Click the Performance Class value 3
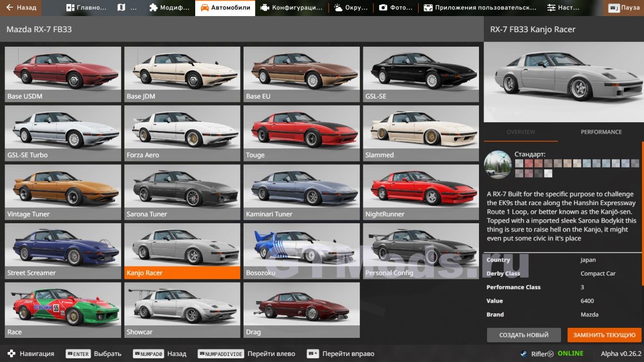This screenshot has height=362, width=644. (x=582, y=287)
